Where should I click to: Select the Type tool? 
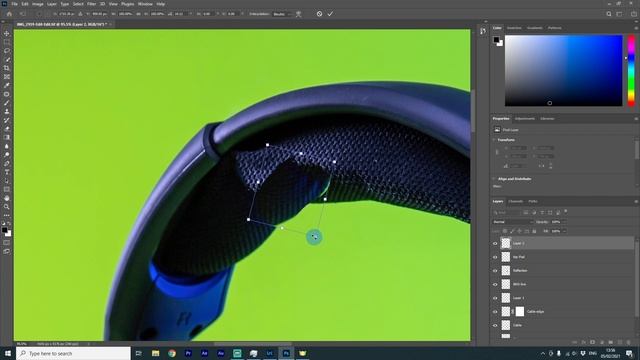tap(7, 172)
